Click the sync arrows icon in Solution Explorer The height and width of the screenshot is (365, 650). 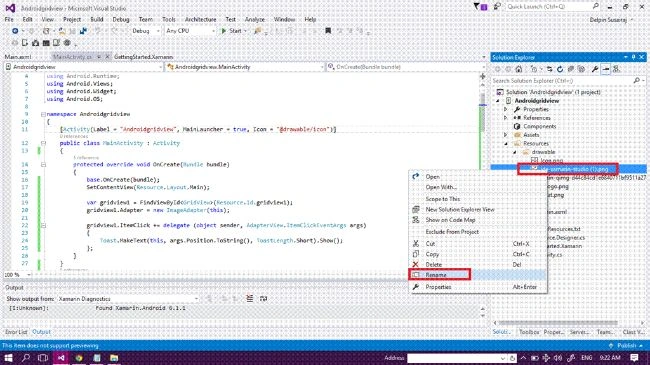tap(549, 69)
